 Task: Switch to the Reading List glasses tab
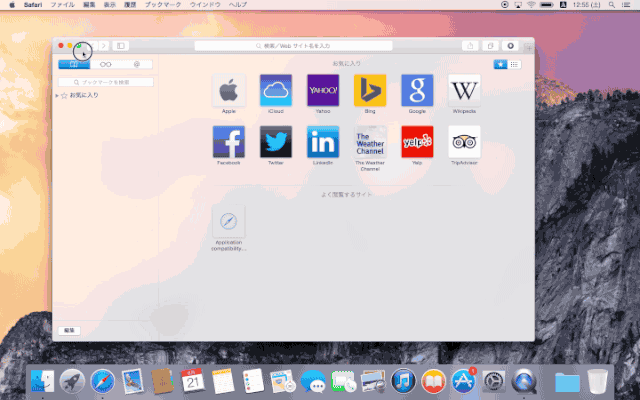[x=105, y=64]
